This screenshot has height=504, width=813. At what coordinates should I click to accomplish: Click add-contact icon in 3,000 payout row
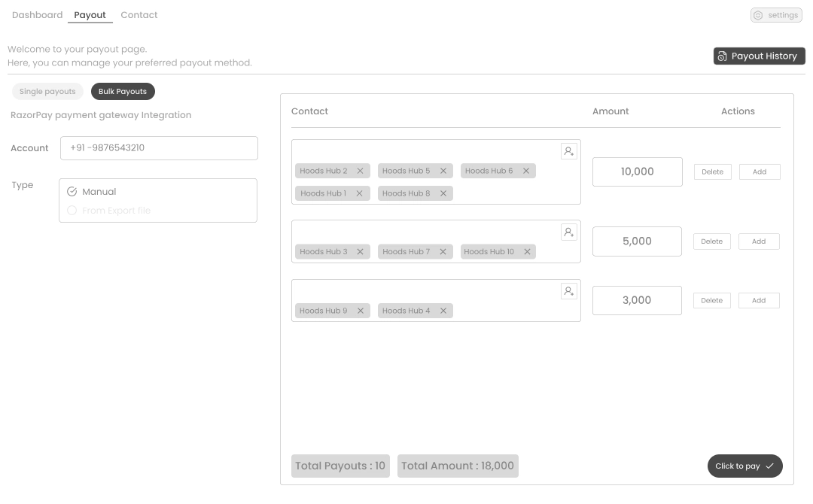[x=569, y=291]
